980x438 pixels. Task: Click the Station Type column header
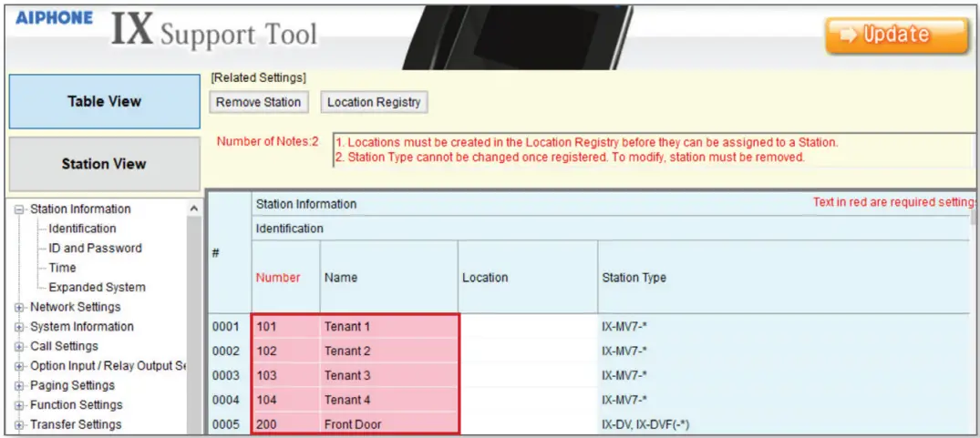point(783,278)
